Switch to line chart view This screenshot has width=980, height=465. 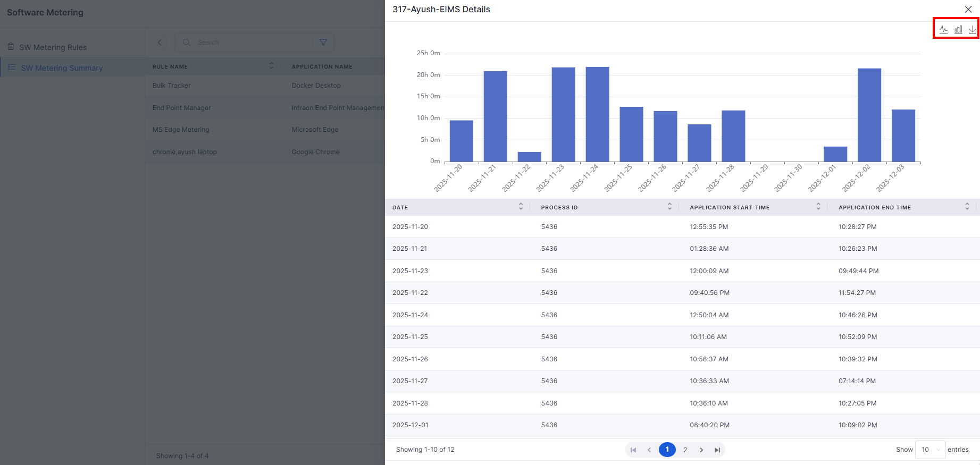coord(943,30)
